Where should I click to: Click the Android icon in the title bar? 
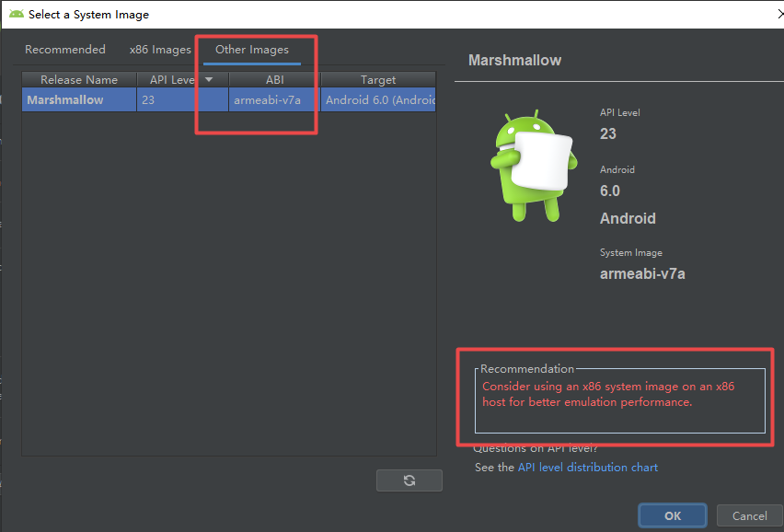click(16, 14)
